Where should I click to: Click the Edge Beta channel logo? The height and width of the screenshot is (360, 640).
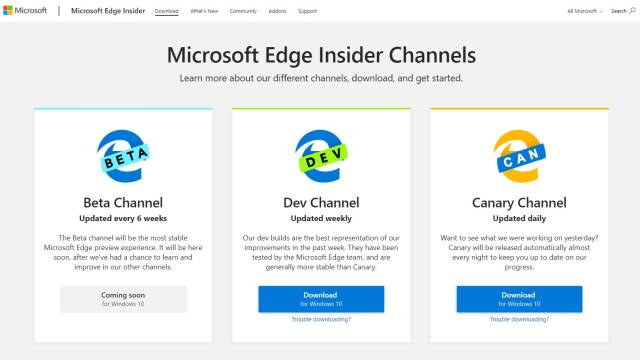coord(123,156)
